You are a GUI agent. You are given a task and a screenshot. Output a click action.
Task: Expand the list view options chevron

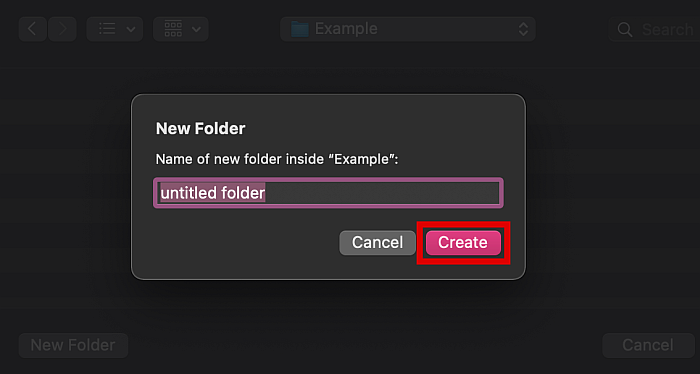point(131,29)
